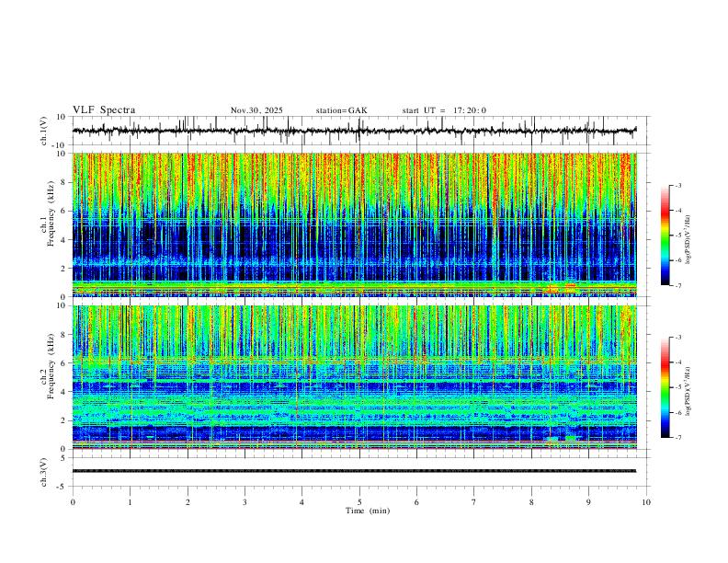
Task: Click time axis tick label "0"
Action: (73, 502)
